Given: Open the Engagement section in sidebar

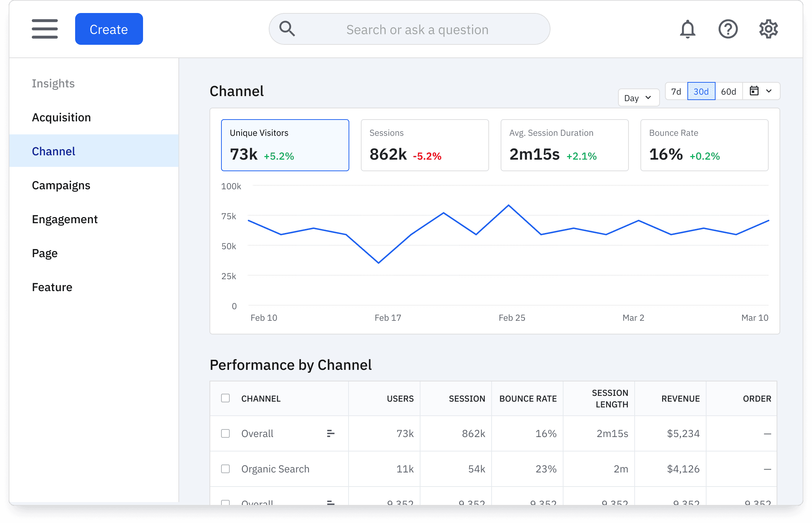Looking at the screenshot, I should [65, 219].
